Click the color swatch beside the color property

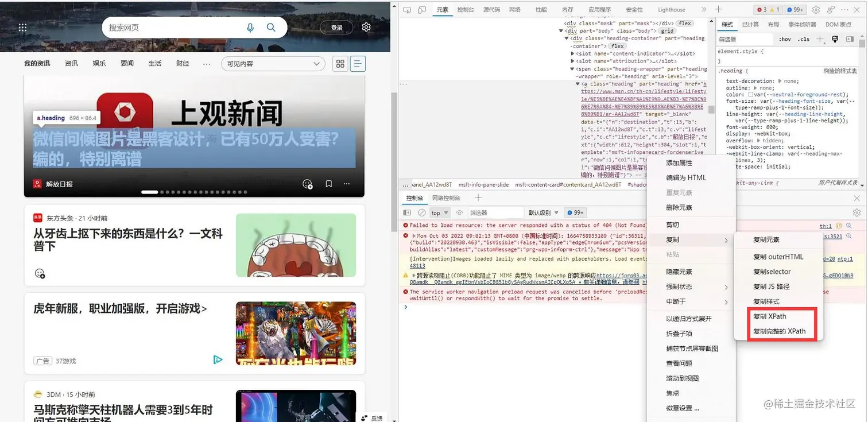pos(751,94)
